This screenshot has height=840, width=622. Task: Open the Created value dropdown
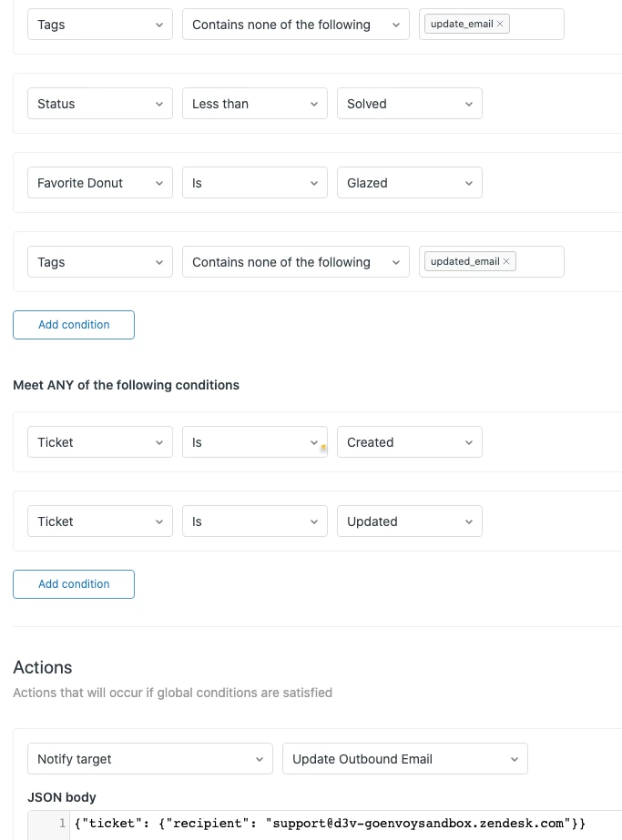pyautogui.click(x=409, y=442)
